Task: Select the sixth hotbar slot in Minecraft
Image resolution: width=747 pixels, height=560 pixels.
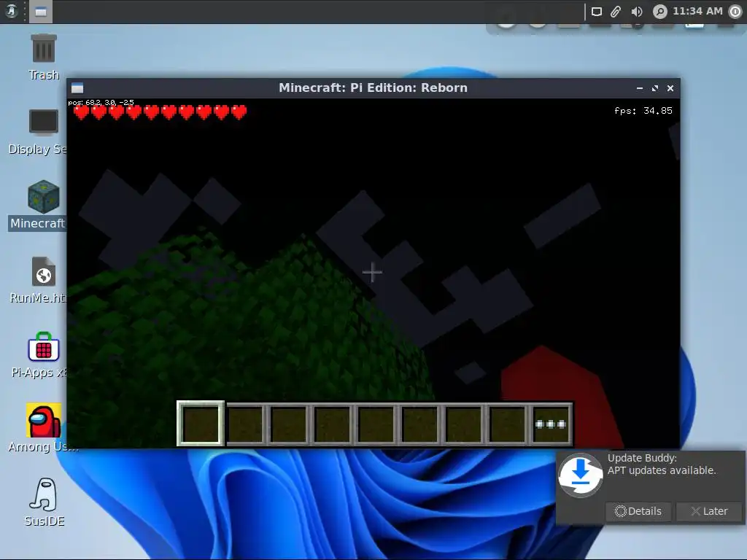Action: pos(419,424)
